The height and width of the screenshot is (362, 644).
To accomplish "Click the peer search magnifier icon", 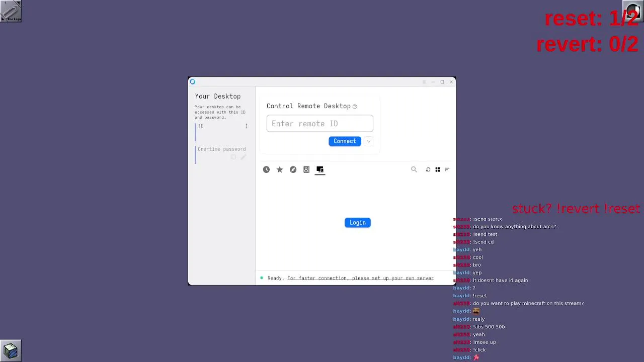I will [x=414, y=169].
